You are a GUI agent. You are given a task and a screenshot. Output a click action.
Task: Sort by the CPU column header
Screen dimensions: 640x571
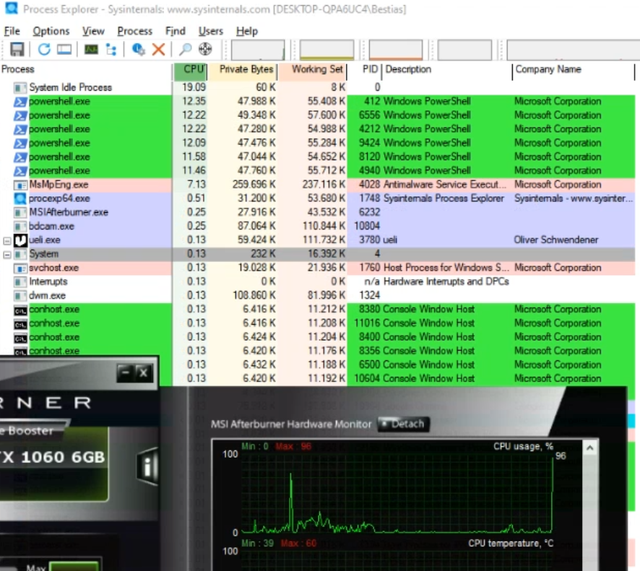(191, 71)
